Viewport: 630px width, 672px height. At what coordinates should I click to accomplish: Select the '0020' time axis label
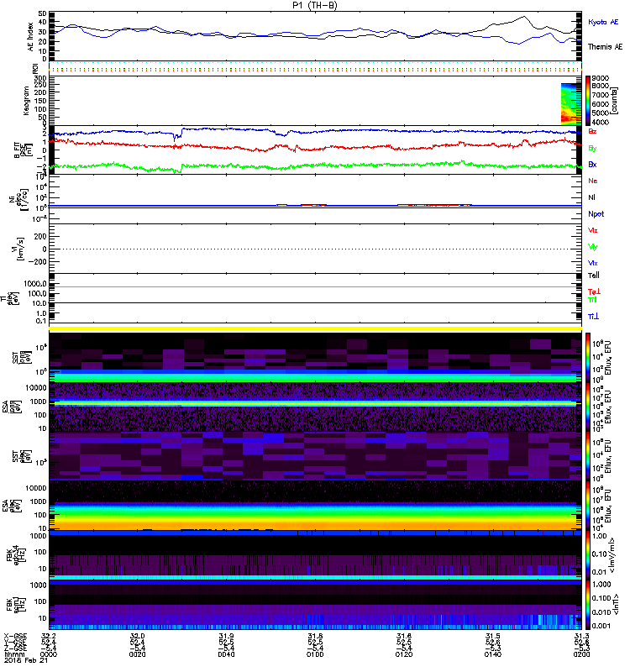138,655
